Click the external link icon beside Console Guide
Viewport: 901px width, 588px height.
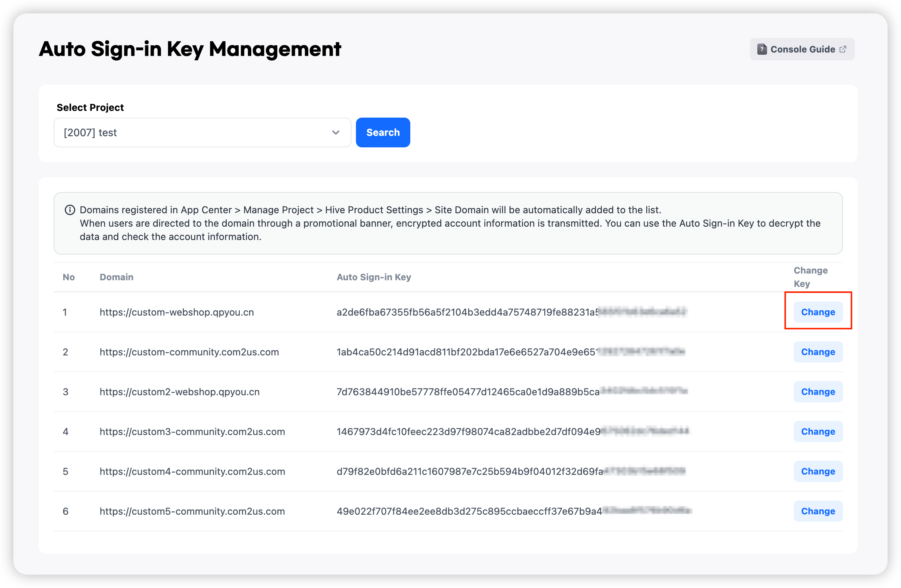click(843, 49)
